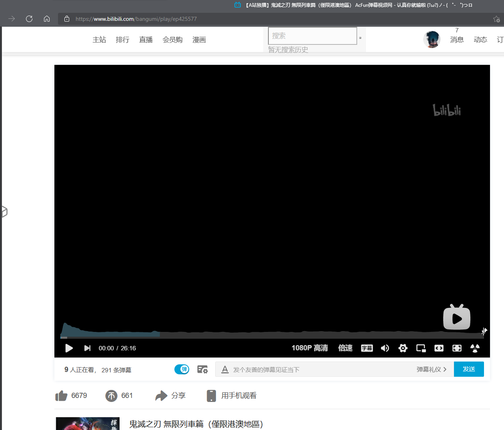Go to the 直播 live section

coord(146,40)
